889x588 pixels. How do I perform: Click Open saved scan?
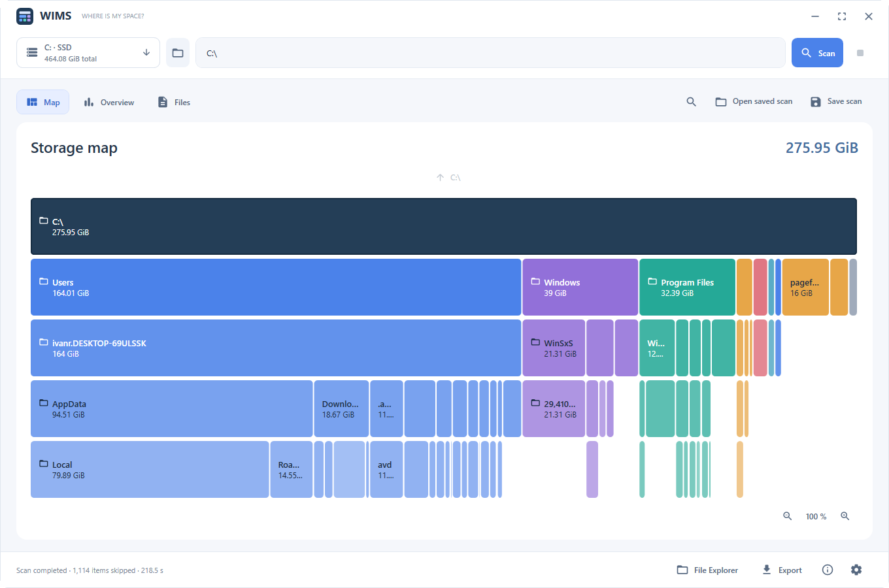point(754,102)
